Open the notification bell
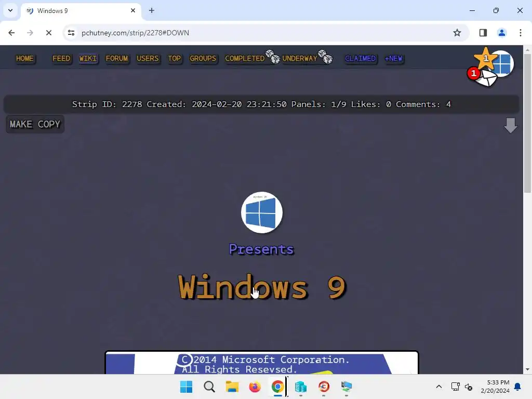This screenshot has width=532, height=399. 518,387
